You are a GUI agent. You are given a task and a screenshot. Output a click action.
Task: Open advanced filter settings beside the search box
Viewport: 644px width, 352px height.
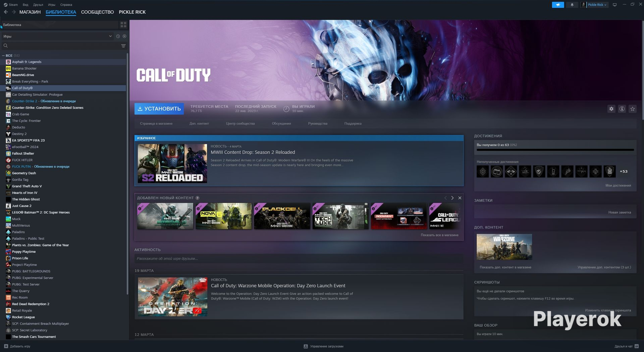[x=123, y=46]
